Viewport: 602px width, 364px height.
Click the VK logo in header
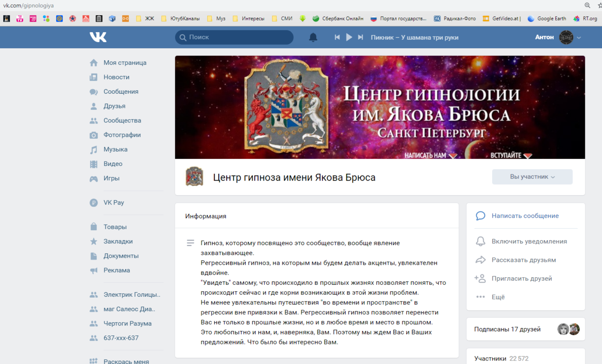(98, 37)
